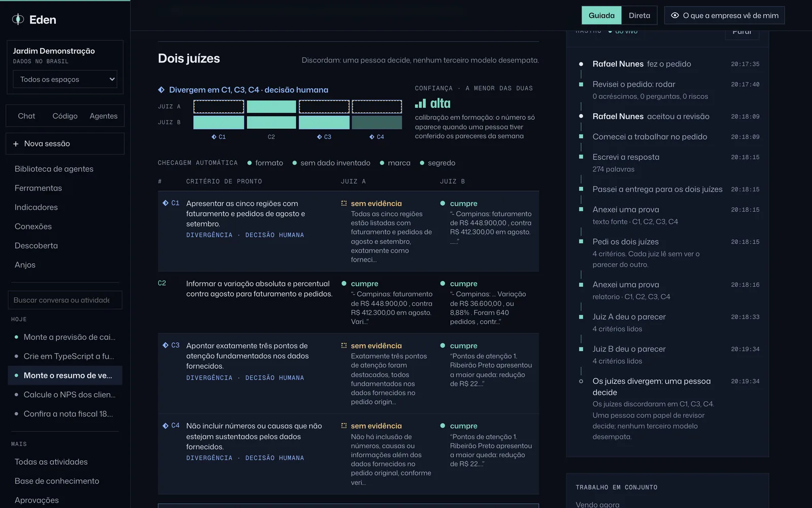
Task: Click the eye icon in company view button
Action: click(x=675, y=15)
